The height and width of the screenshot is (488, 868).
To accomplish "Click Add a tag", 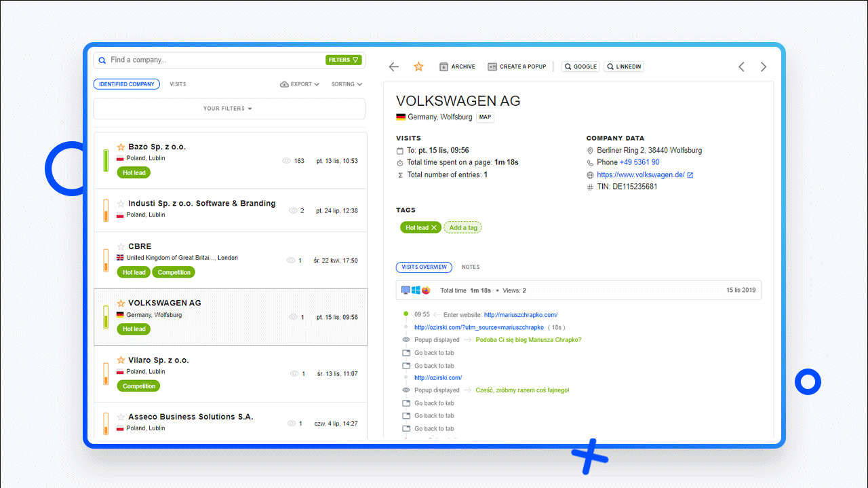I will click(x=463, y=227).
